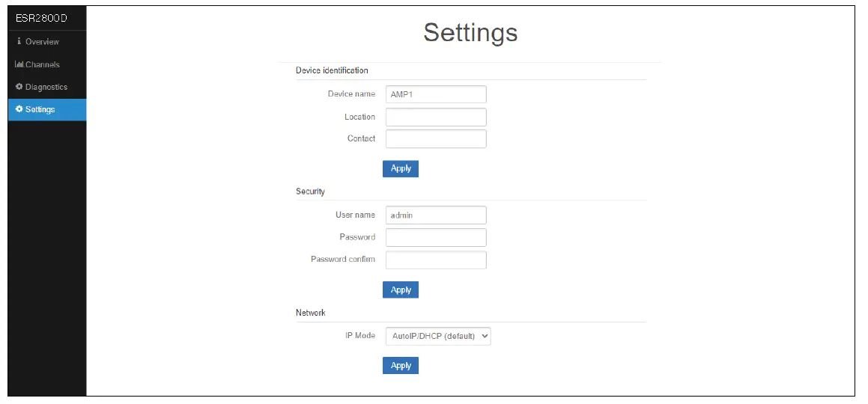The image size is (868, 404).
Task: Apply the Network IP Mode setting
Action: (401, 366)
